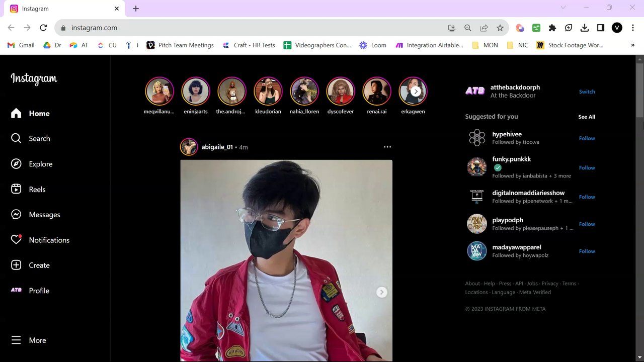644x362 pixels.
Task: Open playpodph profile avatar
Action: [476, 224]
